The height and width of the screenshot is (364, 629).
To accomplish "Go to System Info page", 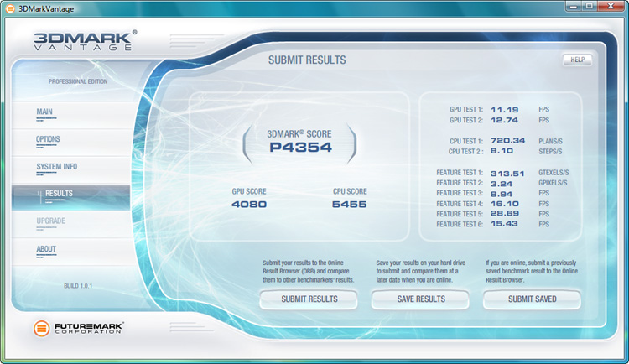I will click(x=56, y=167).
